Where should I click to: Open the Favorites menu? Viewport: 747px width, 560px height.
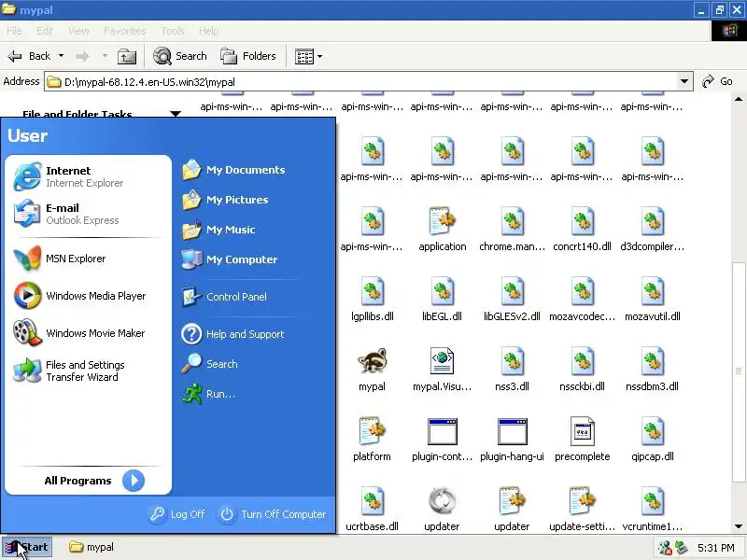(125, 31)
